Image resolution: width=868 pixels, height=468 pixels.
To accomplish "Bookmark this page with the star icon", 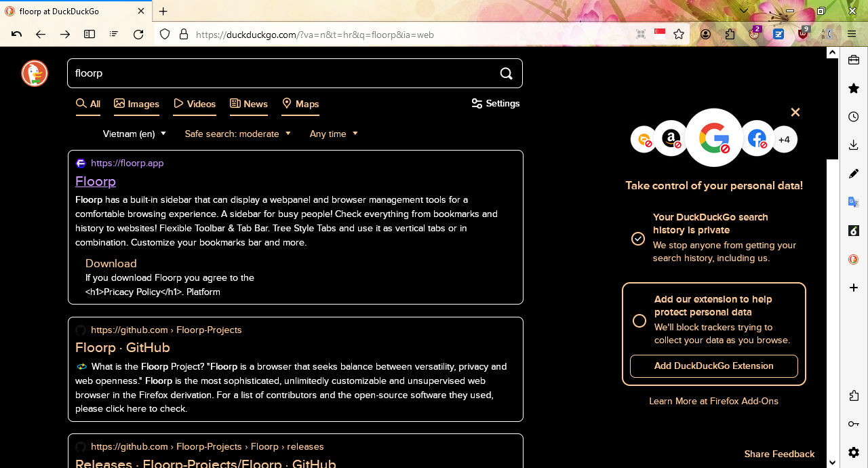I will tap(679, 34).
